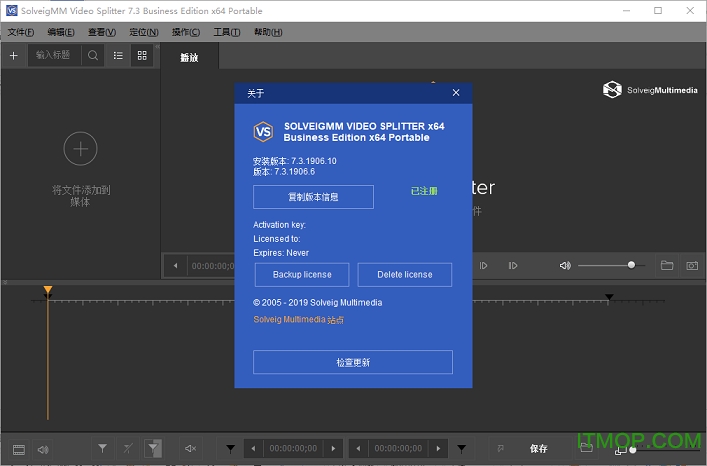Open the 帮助(H) menu
This screenshot has width=707, height=466.
pos(268,32)
